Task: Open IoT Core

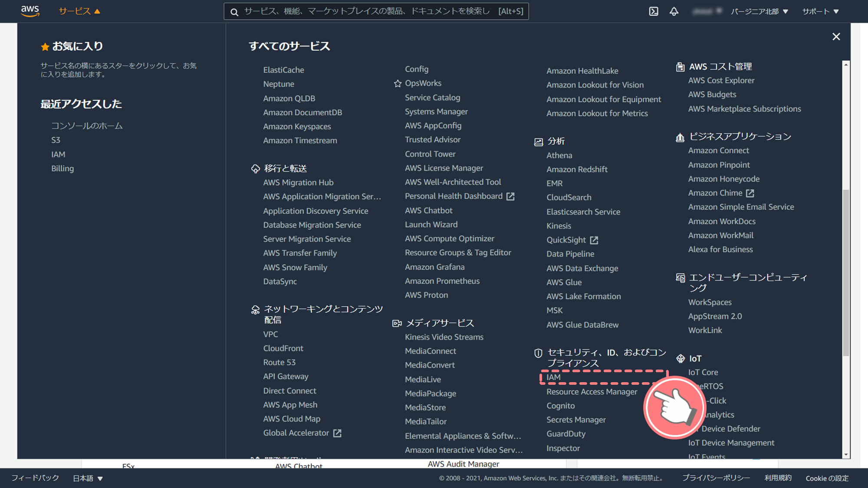Action: pyautogui.click(x=703, y=372)
